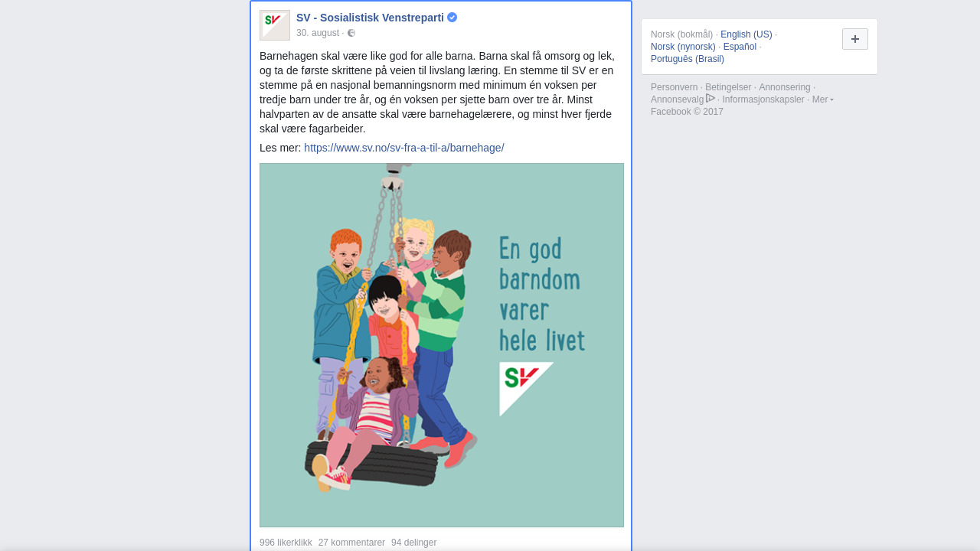Open the Personvern footer link

pyautogui.click(x=675, y=87)
